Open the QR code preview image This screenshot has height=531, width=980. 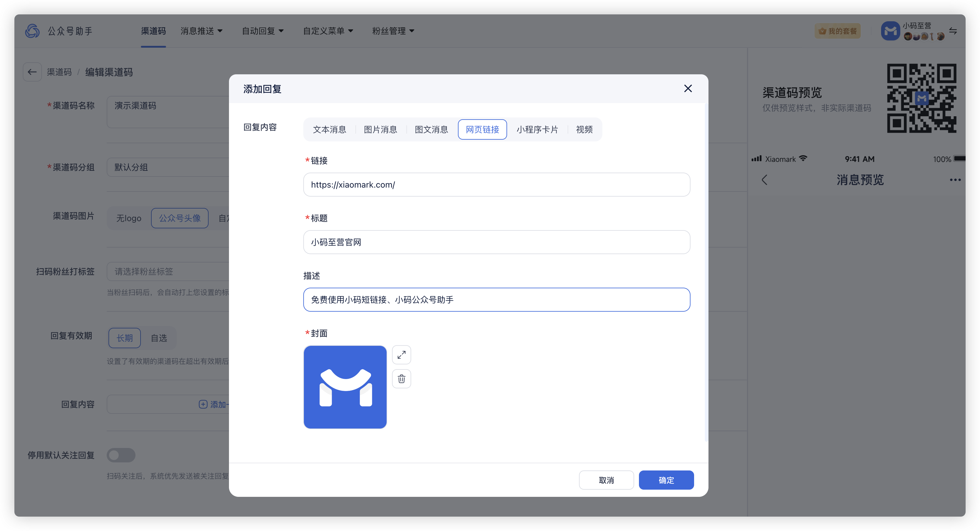922,98
